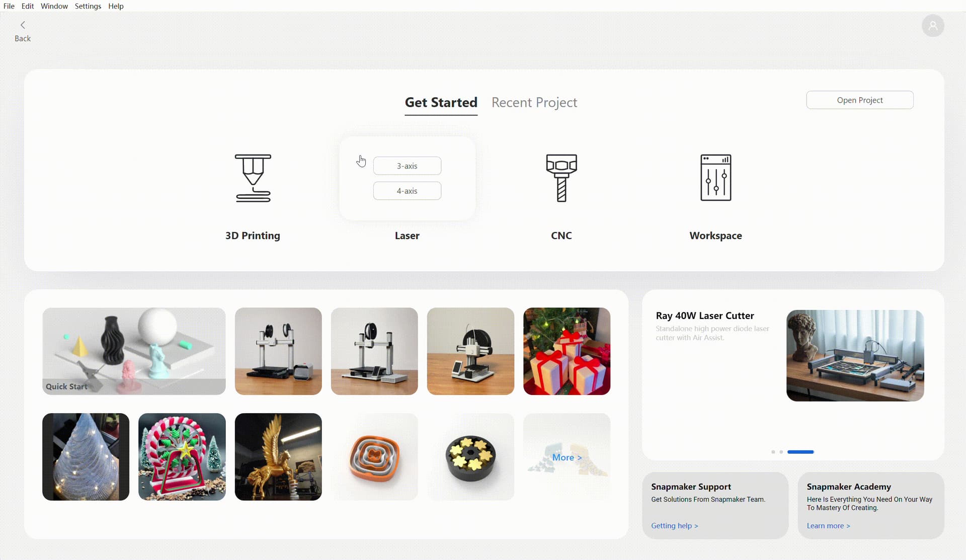Click the user account avatar icon

pos(933,26)
